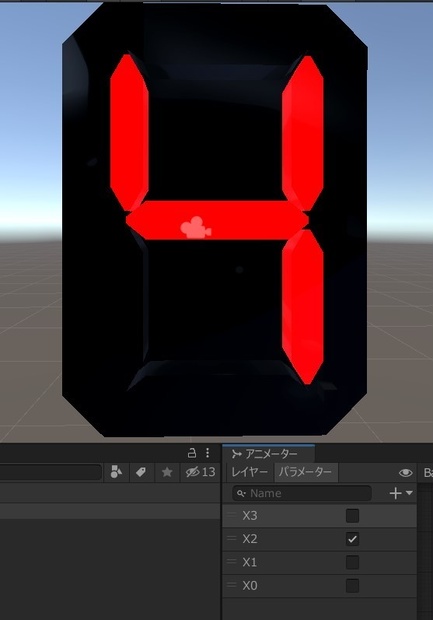The width and height of the screenshot is (433, 620).
Task: Open the Search by Label tag filter
Action: (141, 472)
